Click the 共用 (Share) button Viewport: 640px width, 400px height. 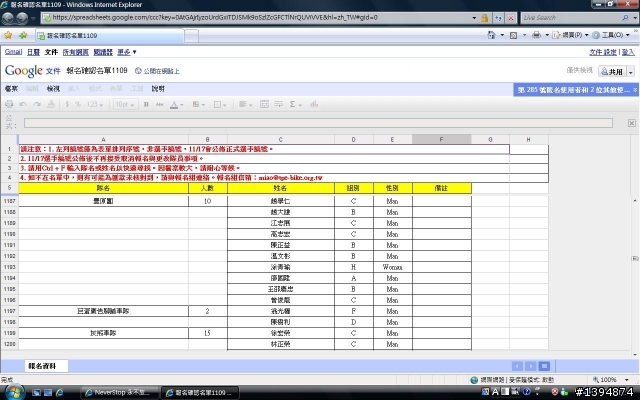(x=612, y=71)
